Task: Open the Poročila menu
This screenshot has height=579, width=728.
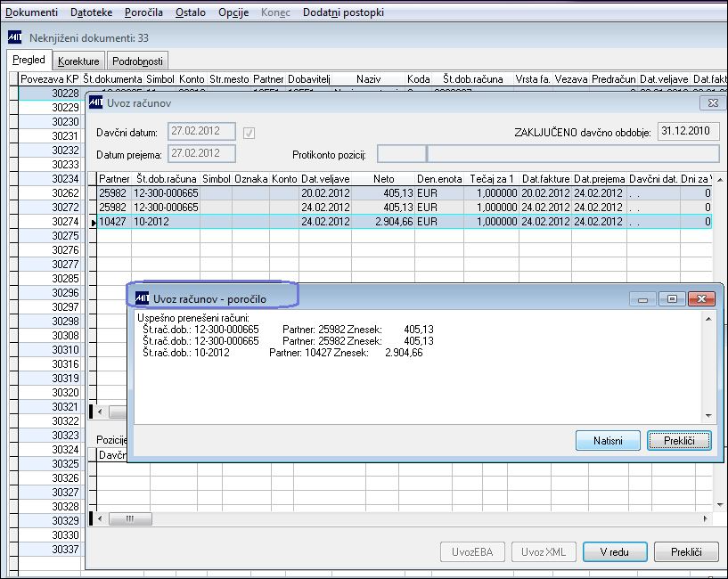Action: (x=143, y=12)
